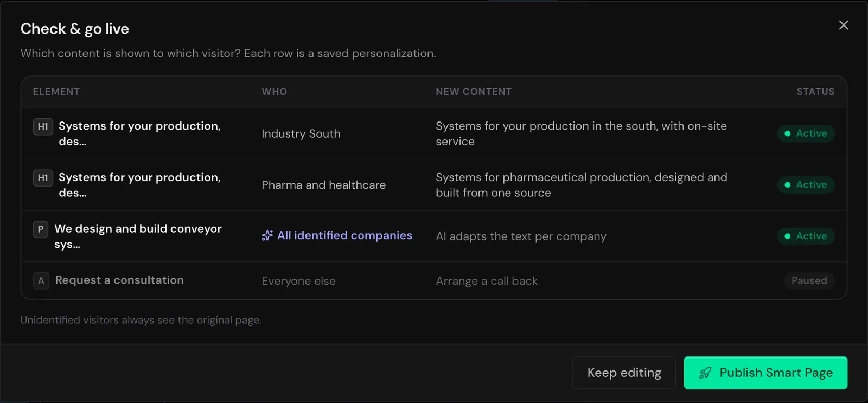The width and height of the screenshot is (868, 403).
Task: Click the WHO column header
Action: [x=275, y=92]
